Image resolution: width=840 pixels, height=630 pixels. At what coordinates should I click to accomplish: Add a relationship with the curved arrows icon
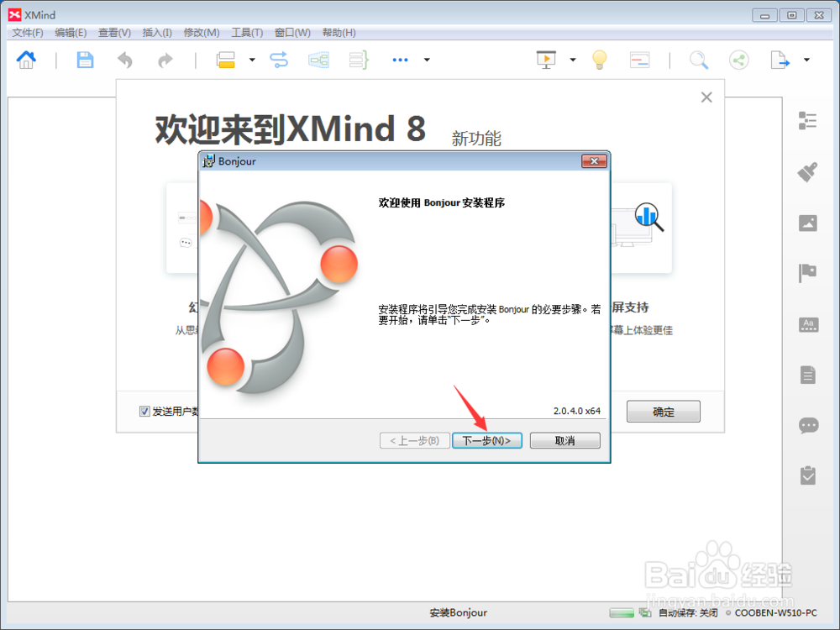click(279, 60)
